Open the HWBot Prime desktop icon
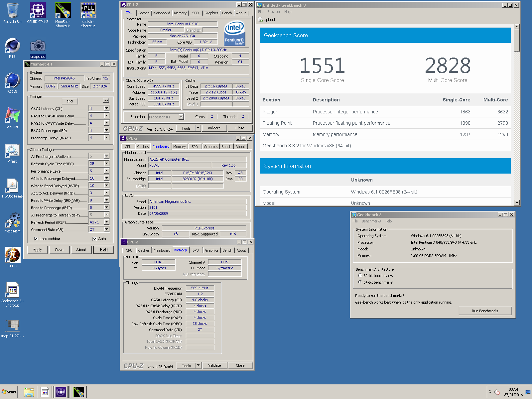The width and height of the screenshot is (532, 399). pyautogui.click(x=12, y=188)
